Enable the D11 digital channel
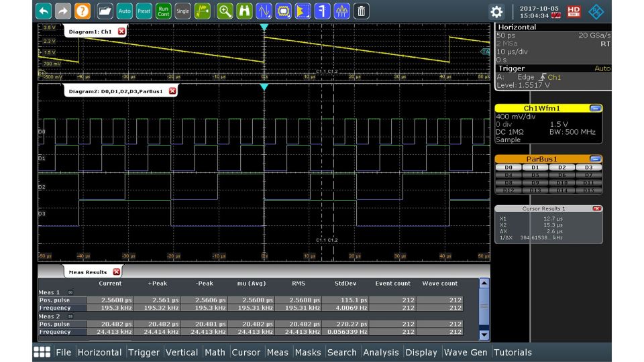The width and height of the screenshot is (644, 362). pyautogui.click(x=588, y=182)
